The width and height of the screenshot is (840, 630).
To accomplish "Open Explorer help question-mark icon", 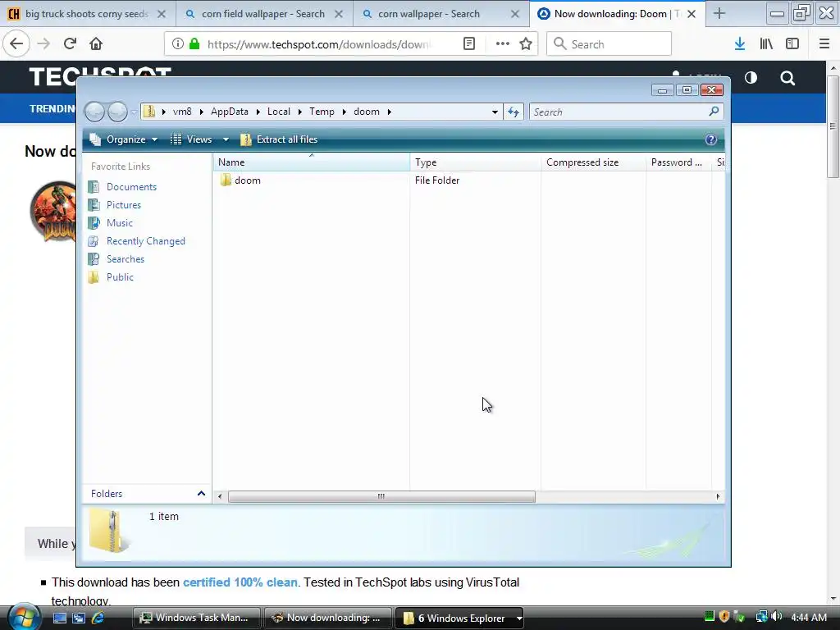I will coord(711,139).
